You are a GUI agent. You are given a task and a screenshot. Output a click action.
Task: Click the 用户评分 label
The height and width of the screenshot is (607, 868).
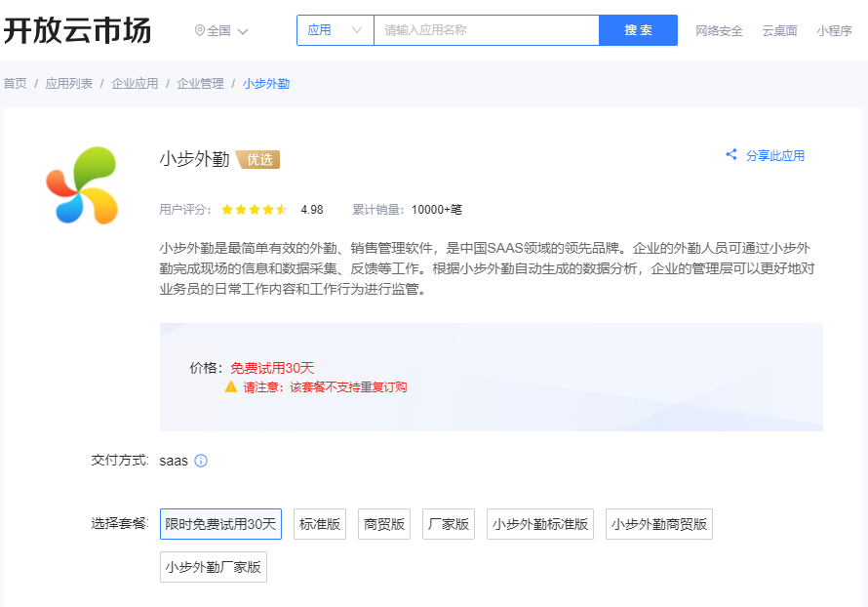pyautogui.click(x=185, y=210)
